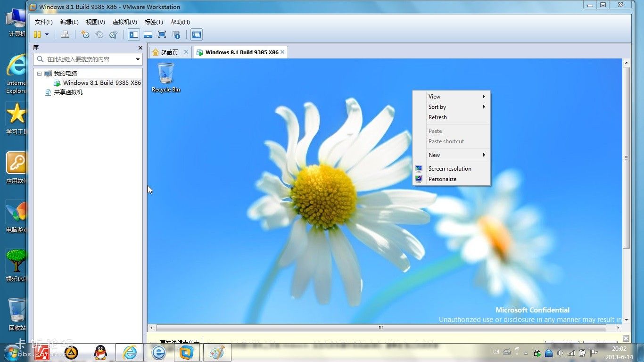This screenshot has width=644, height=362.
Task: Click the VM vertical scrollbar down arrow
Action: tap(627, 320)
